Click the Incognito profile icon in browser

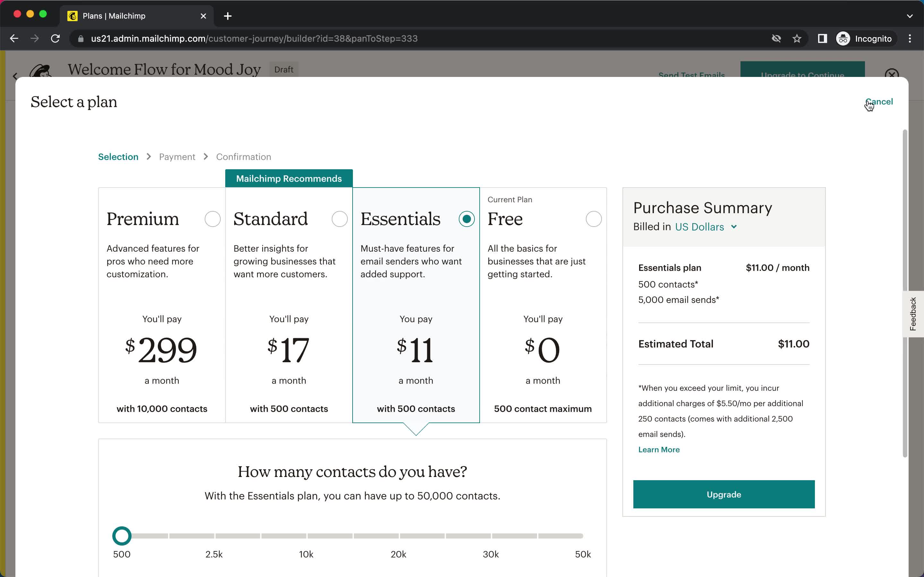tap(843, 38)
